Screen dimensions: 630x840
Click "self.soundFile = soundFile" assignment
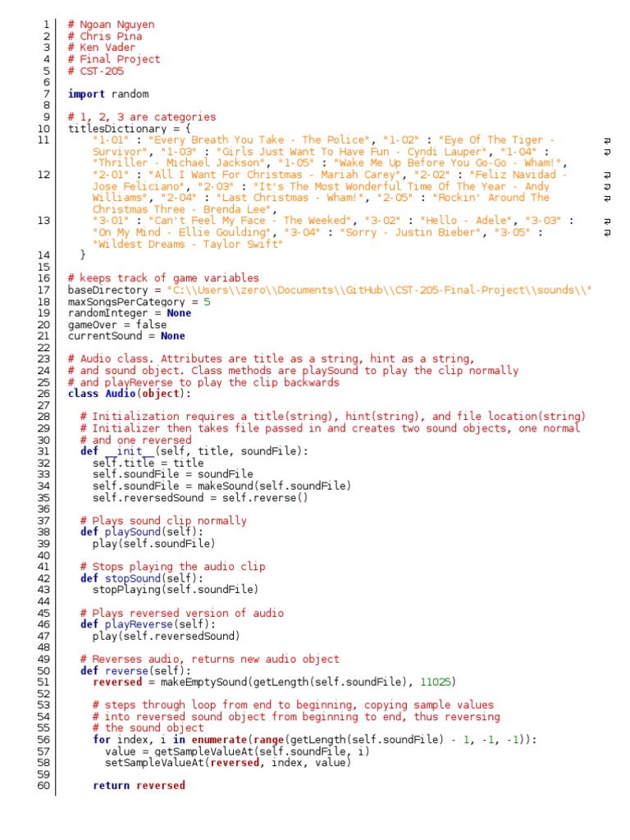point(172,475)
